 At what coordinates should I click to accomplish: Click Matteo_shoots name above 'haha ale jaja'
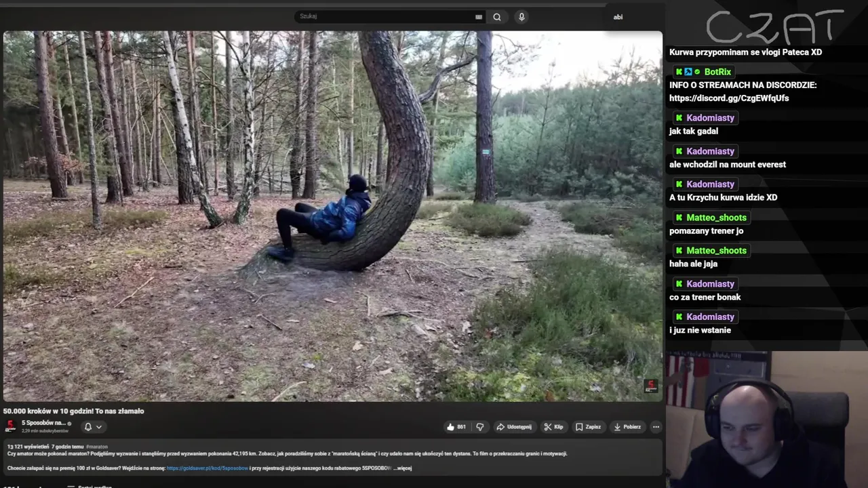click(x=716, y=251)
